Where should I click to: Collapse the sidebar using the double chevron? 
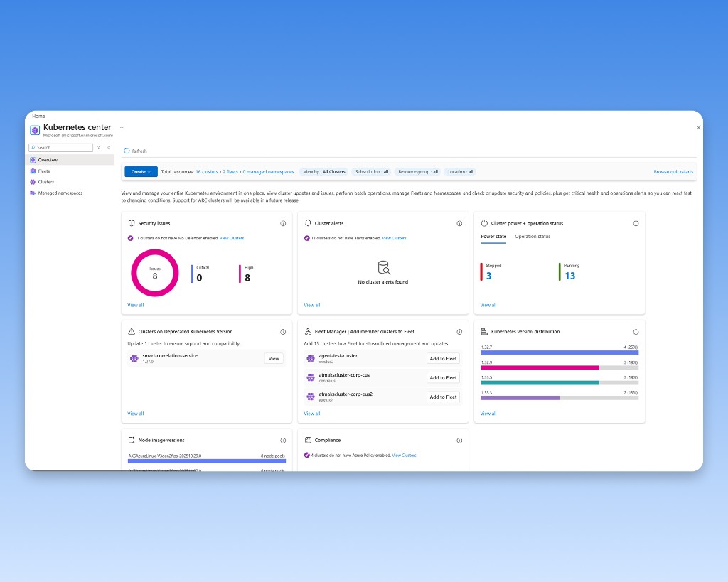click(x=109, y=148)
